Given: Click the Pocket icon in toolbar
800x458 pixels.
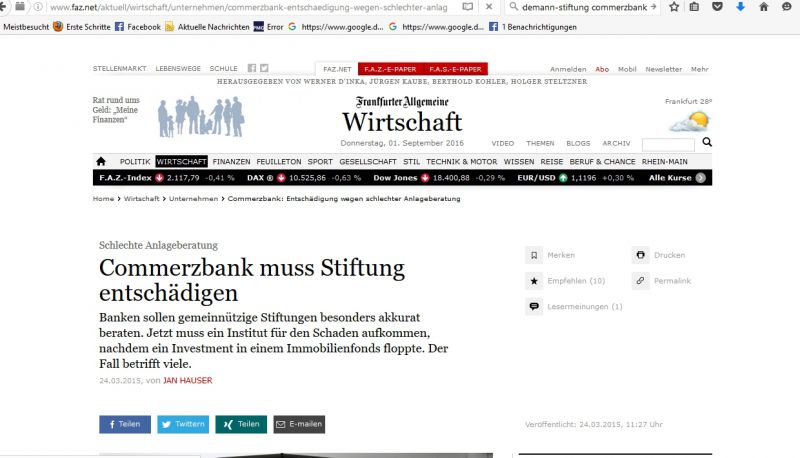Looking at the screenshot, I should pos(717,7).
